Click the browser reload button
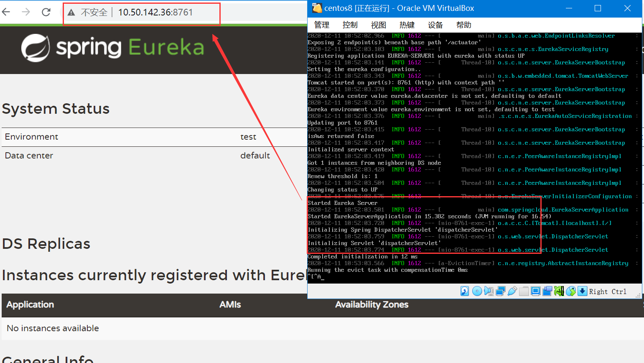 [46, 12]
